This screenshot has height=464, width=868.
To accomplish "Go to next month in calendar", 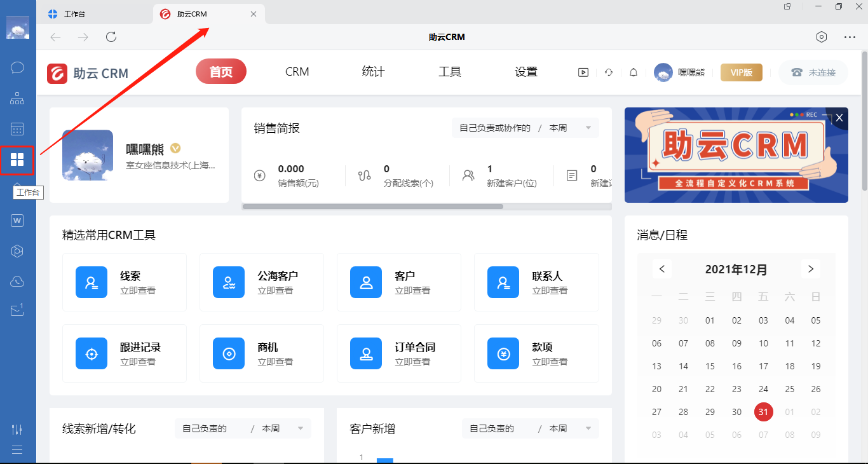I will pyautogui.click(x=810, y=269).
